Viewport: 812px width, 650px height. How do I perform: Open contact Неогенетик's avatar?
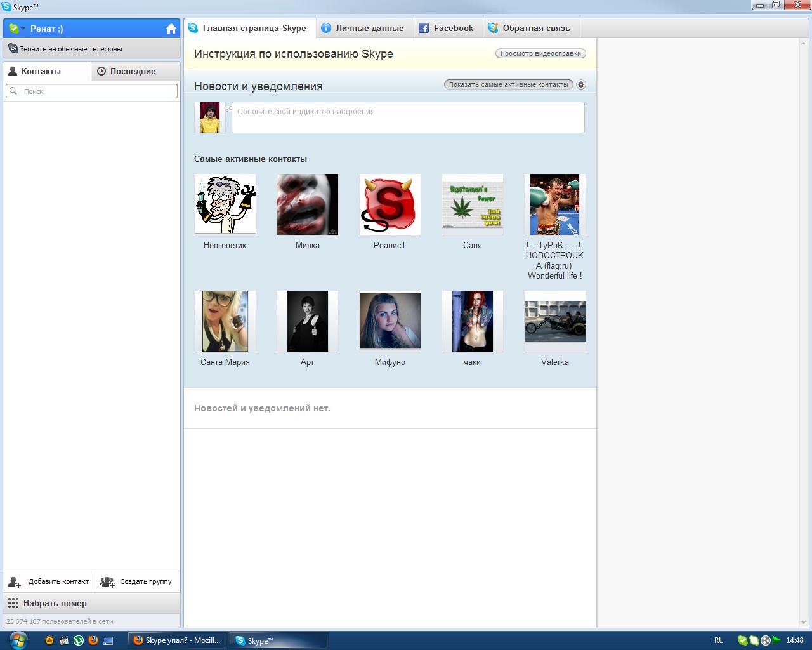point(225,204)
